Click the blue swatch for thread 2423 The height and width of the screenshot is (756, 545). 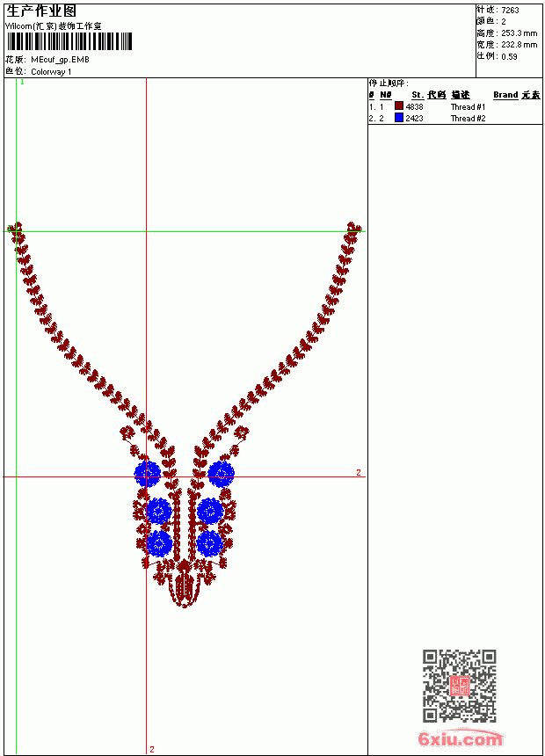coord(399,118)
